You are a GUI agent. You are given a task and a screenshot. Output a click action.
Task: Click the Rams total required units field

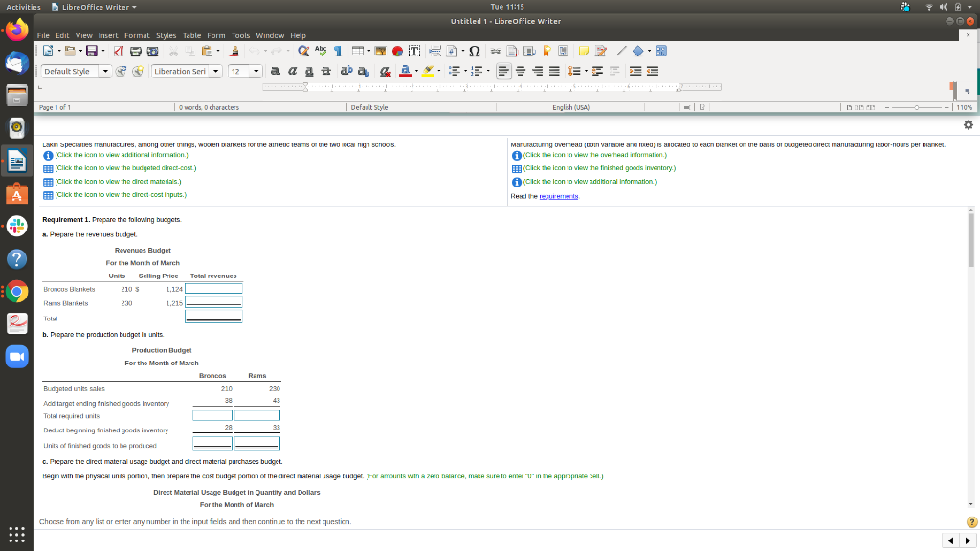(x=257, y=415)
